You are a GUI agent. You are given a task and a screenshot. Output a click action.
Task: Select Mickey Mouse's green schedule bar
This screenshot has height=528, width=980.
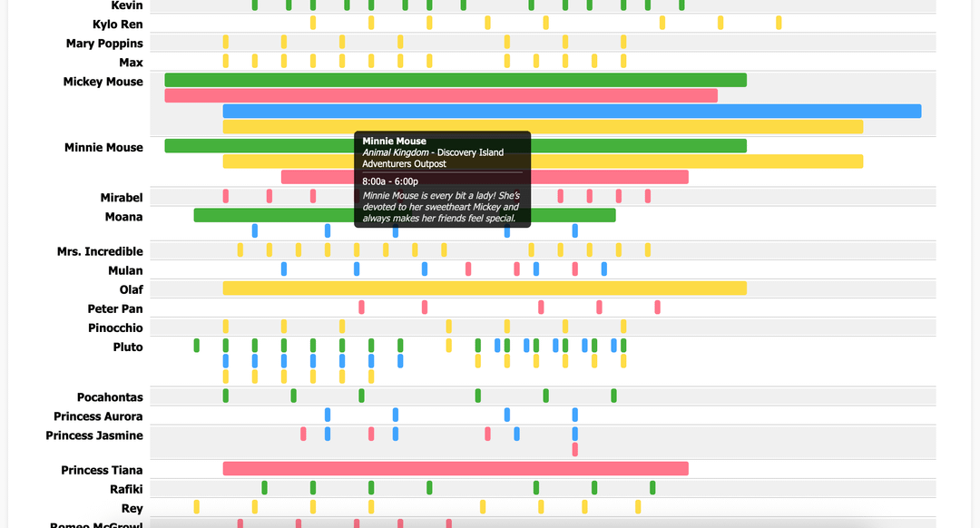point(456,80)
